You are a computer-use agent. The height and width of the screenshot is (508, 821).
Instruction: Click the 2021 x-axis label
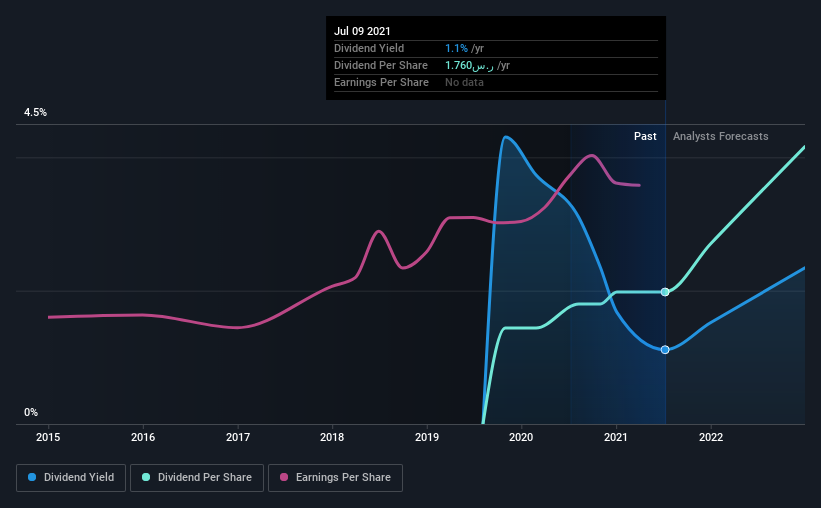[616, 437]
